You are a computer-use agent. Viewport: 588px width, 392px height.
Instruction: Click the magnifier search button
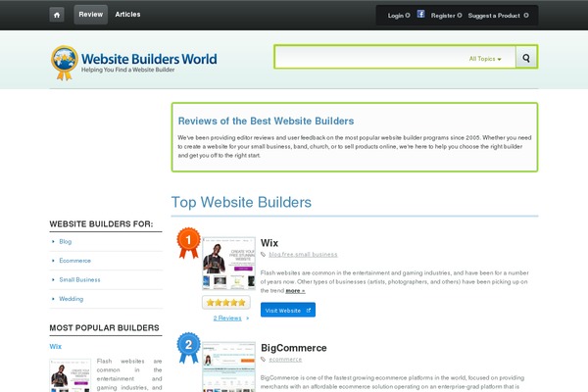pyautogui.click(x=526, y=58)
